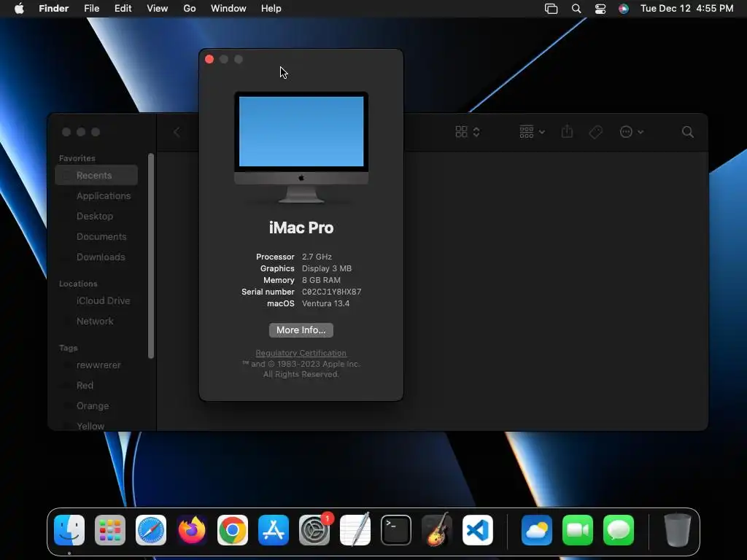Select Applications in Finder sidebar
Image resolution: width=747 pixels, height=560 pixels.
pos(96,195)
